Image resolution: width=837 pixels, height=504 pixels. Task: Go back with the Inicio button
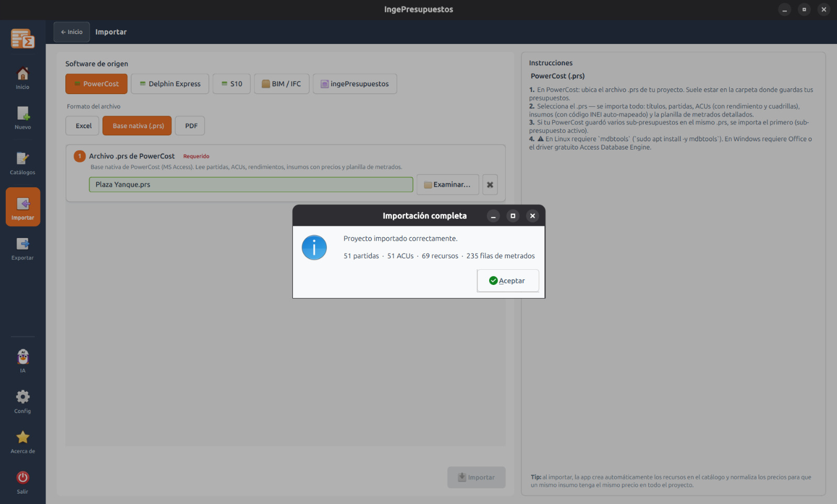[x=72, y=32]
